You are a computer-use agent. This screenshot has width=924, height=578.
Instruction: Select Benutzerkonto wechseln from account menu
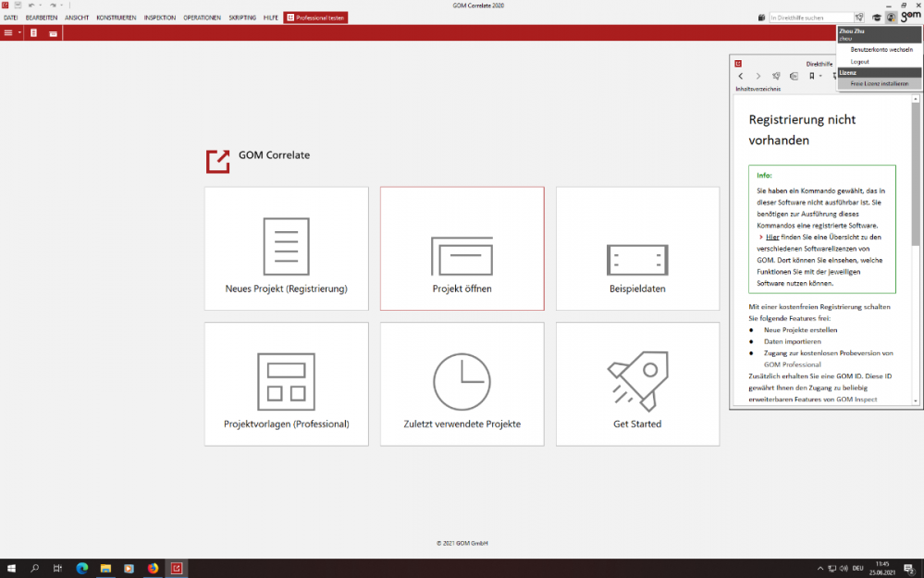click(x=881, y=50)
